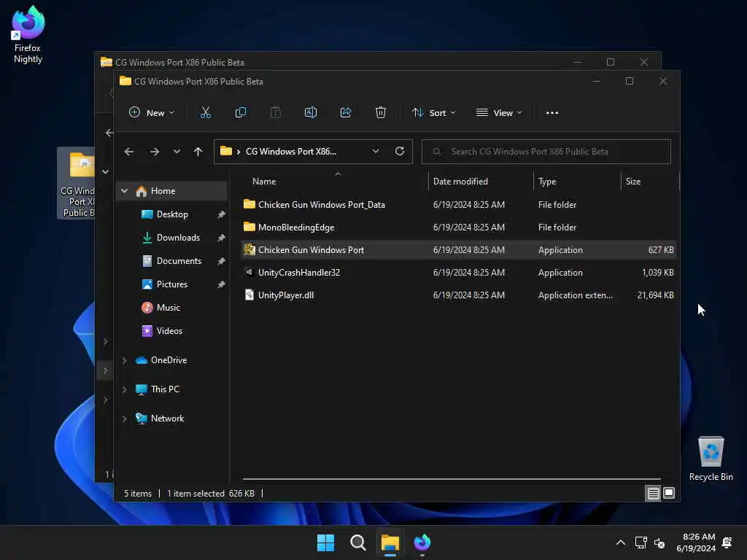
Task: Select Chicken Gun Windows Port_Data folder
Action: (x=458, y=205)
